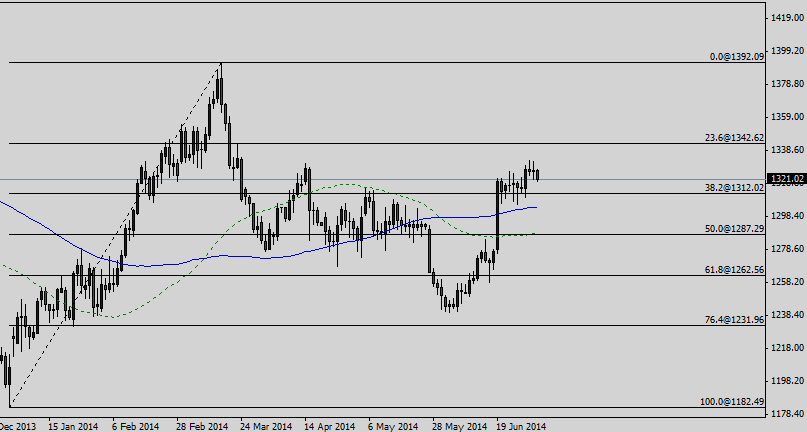
Task: Select the 28 Feb 2014 date marker
Action: pos(203,425)
